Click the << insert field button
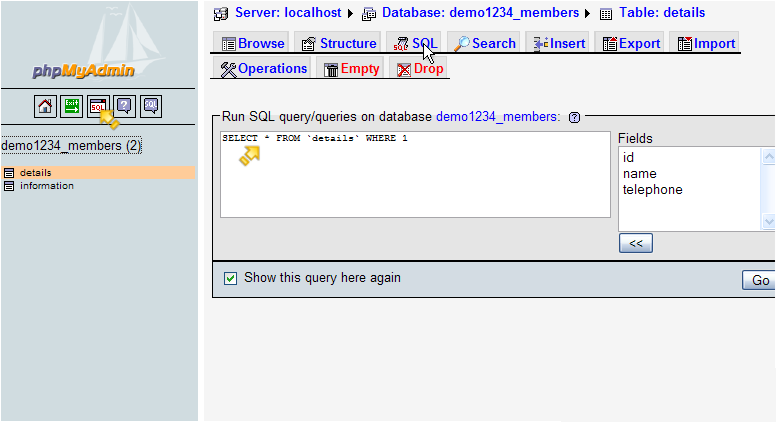Viewport: 776px width, 422px height. [635, 243]
